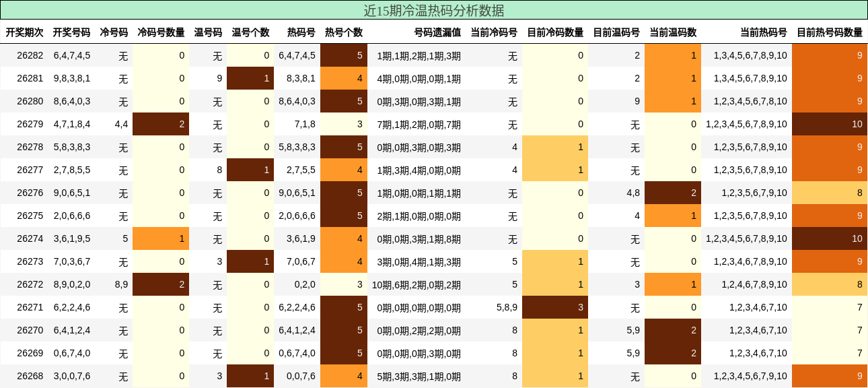This screenshot has width=868, height=388.
Task: Select cold numbers 8,9 in row 26272
Action: coord(121,284)
